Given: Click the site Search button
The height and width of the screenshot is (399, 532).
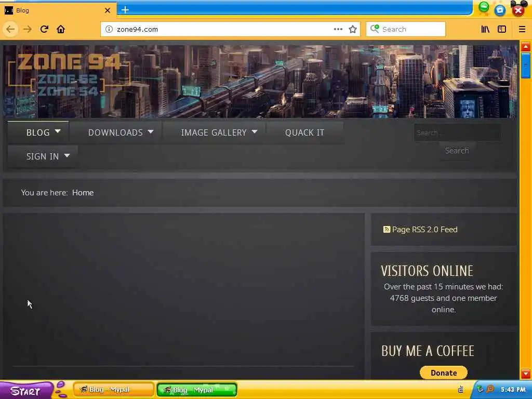Looking at the screenshot, I should (x=457, y=151).
